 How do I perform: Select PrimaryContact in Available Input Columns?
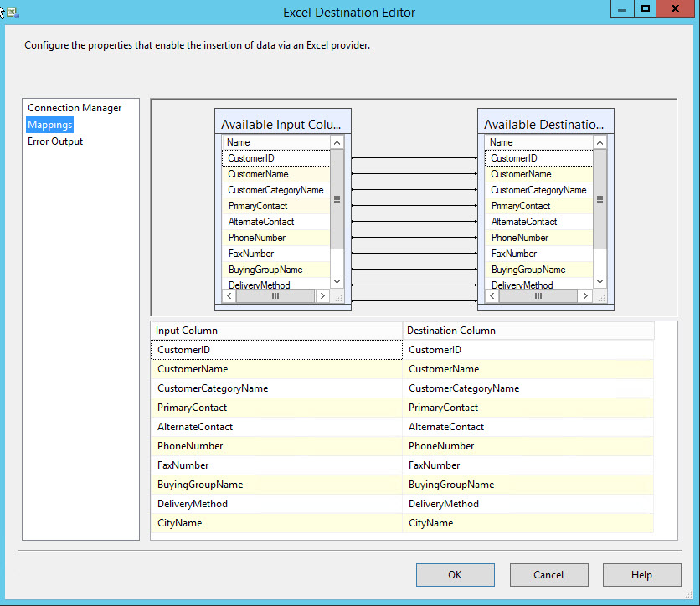[275, 206]
